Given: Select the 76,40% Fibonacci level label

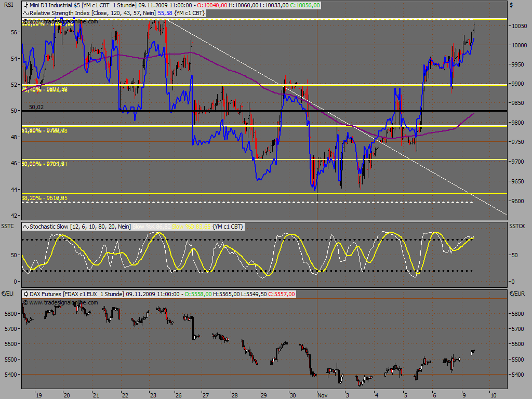Looking at the screenshot, I should click(45, 89).
